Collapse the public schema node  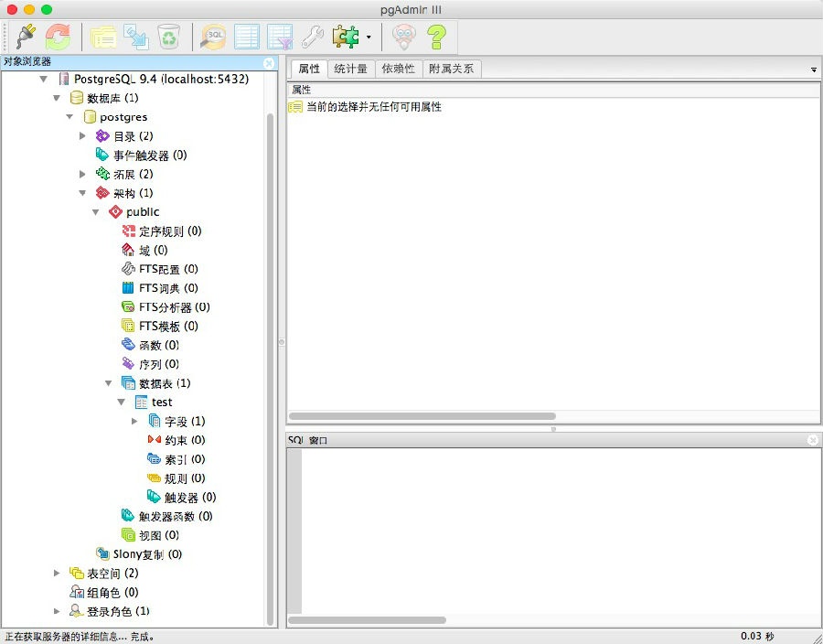pyautogui.click(x=95, y=212)
